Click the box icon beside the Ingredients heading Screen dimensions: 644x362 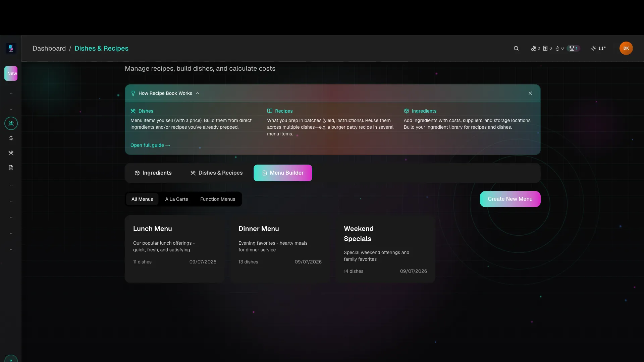pos(407,111)
